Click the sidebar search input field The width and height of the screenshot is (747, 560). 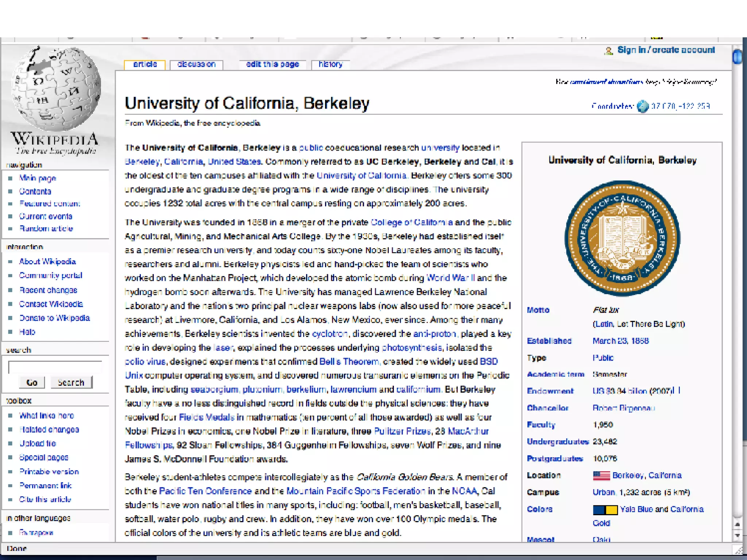pos(55,367)
